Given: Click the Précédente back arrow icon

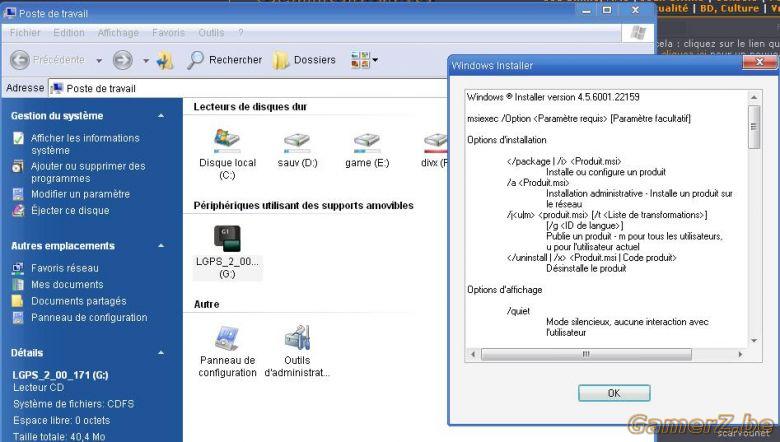Looking at the screenshot, I should [x=20, y=60].
